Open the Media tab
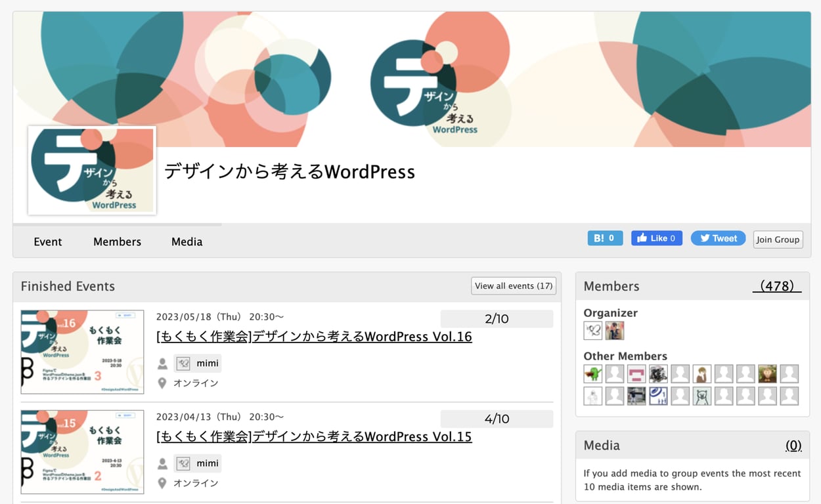This screenshot has width=821, height=504. point(187,241)
